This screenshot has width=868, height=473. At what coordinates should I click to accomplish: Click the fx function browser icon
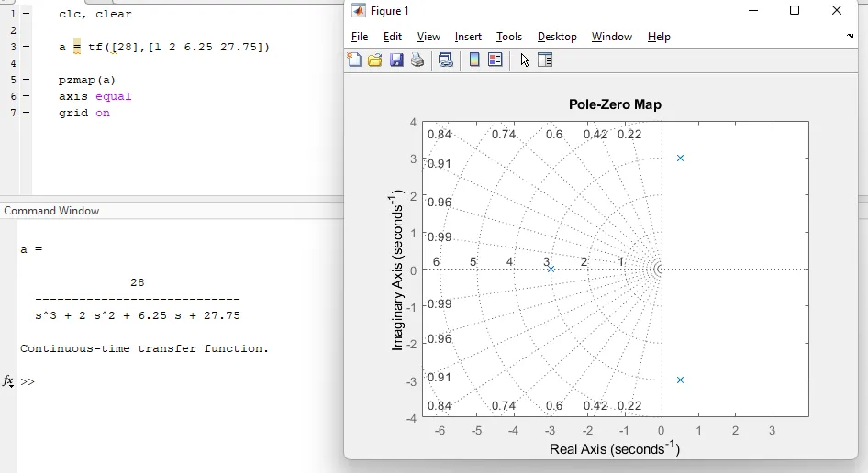(x=8, y=380)
